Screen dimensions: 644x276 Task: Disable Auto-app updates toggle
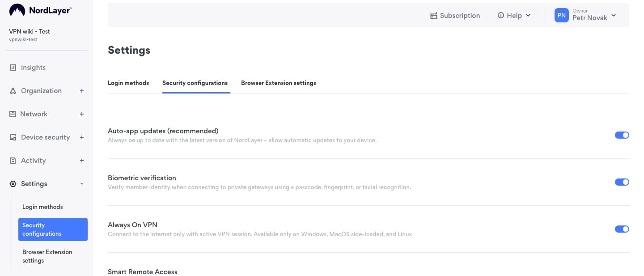click(622, 135)
